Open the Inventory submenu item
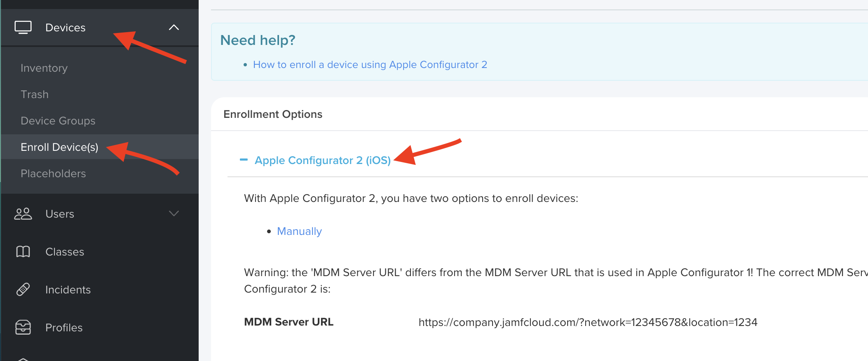The image size is (868, 361). [44, 68]
